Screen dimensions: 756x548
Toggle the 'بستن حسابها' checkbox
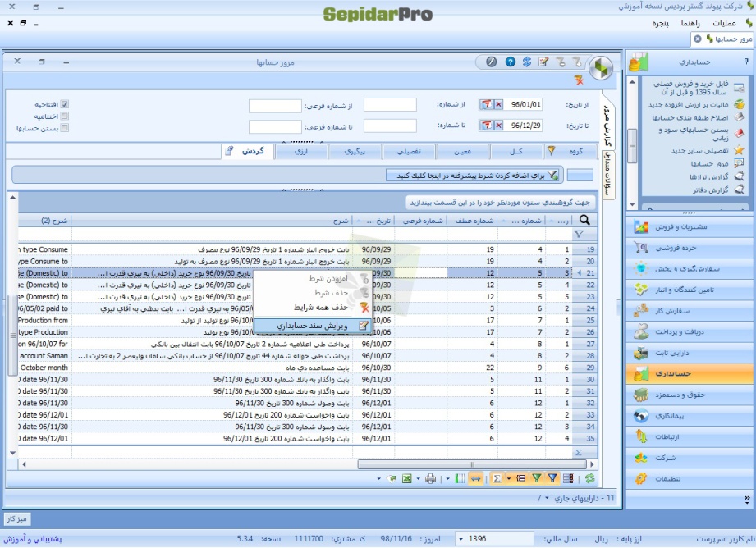click(x=65, y=128)
